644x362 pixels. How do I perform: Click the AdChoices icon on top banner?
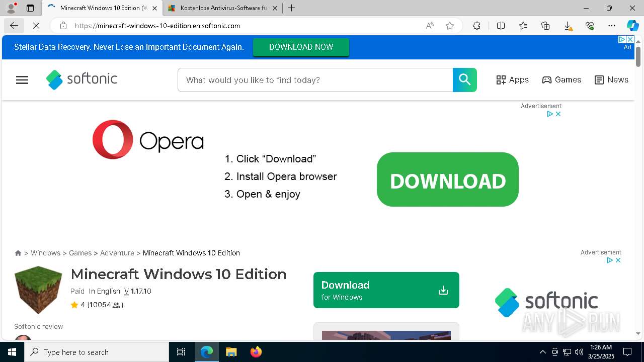pyautogui.click(x=622, y=39)
